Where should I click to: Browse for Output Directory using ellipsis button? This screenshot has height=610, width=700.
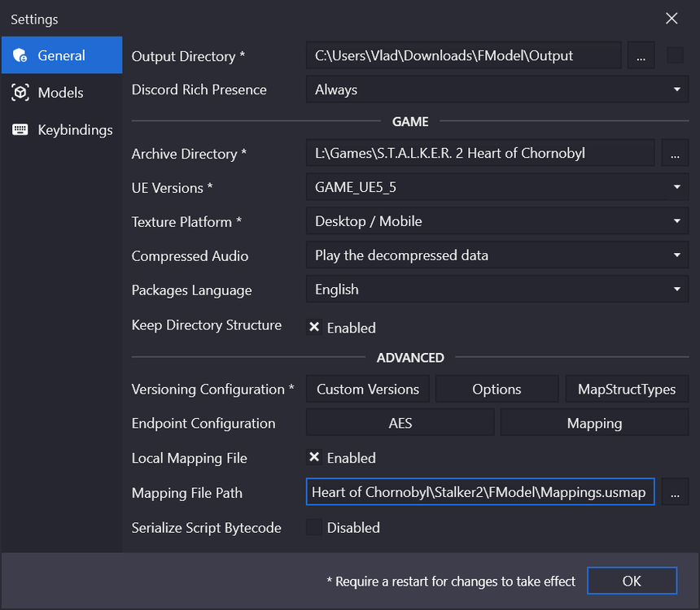(x=641, y=56)
